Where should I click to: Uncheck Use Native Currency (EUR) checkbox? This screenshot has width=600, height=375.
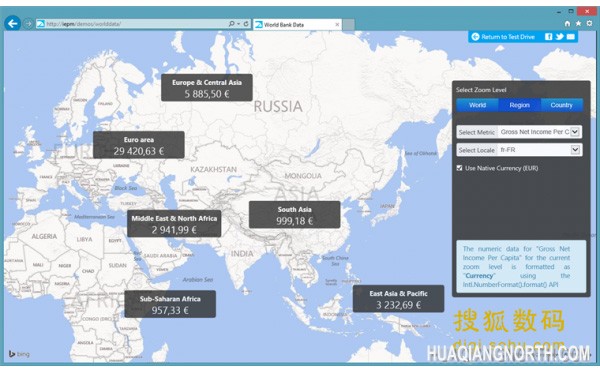tap(459, 168)
